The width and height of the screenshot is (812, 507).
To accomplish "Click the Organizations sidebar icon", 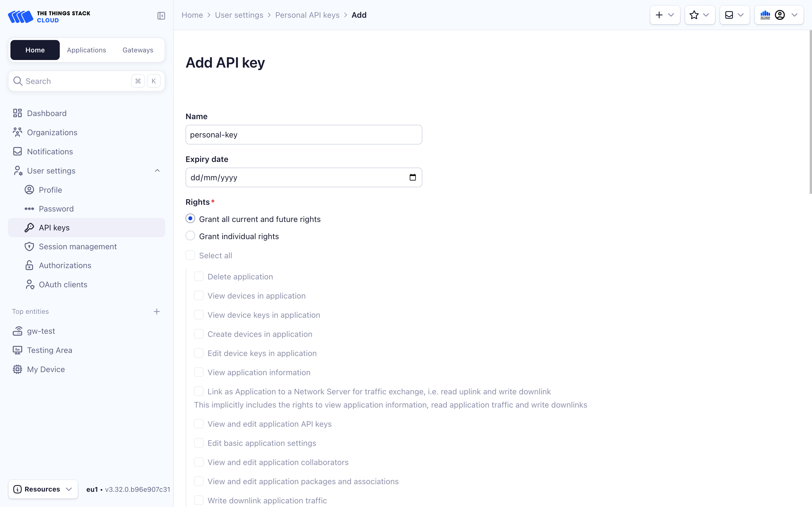I will coord(17,132).
